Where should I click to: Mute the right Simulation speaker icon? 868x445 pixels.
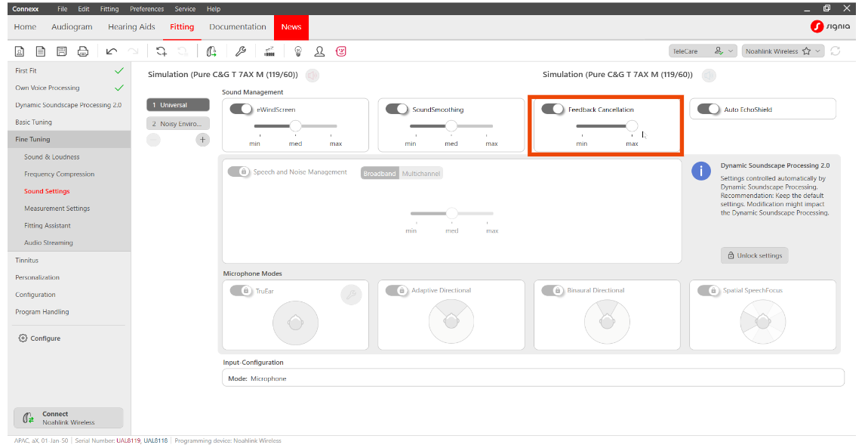(709, 76)
